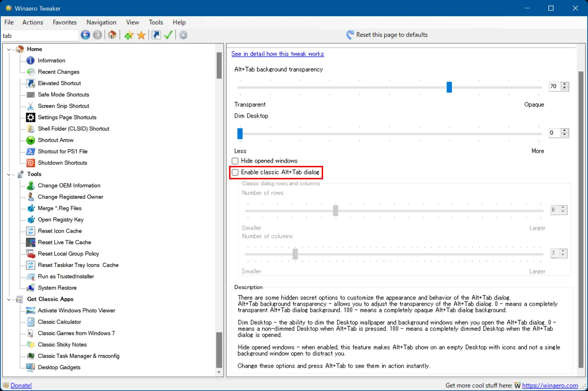Image resolution: width=588 pixels, height=391 pixels.
Task: Click the Reset Local Group Policy icon
Action: click(x=31, y=254)
